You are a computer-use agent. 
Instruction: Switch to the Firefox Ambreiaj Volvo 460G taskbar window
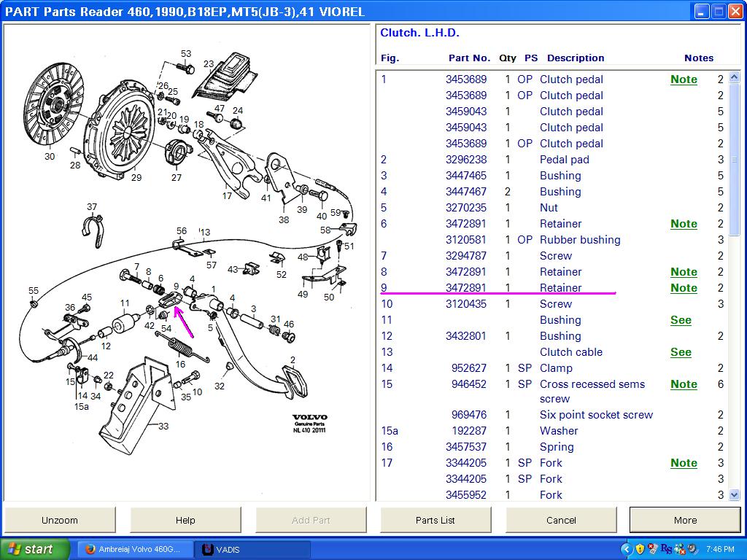[x=135, y=549]
